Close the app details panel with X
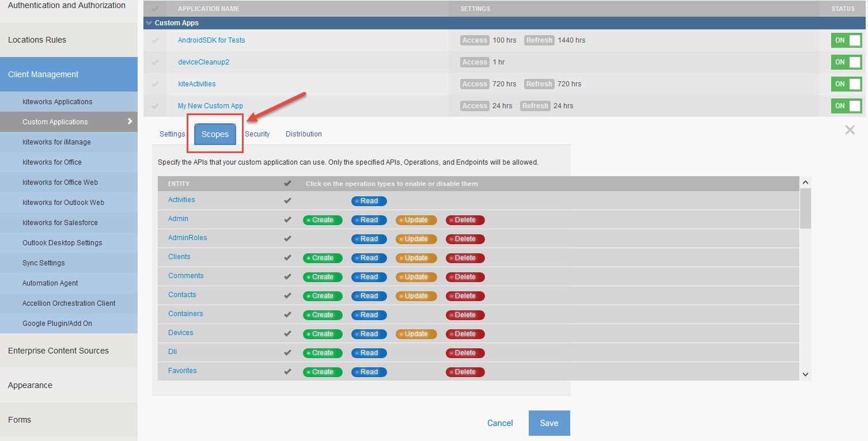Viewport: 868px width, 441px height. click(x=850, y=130)
